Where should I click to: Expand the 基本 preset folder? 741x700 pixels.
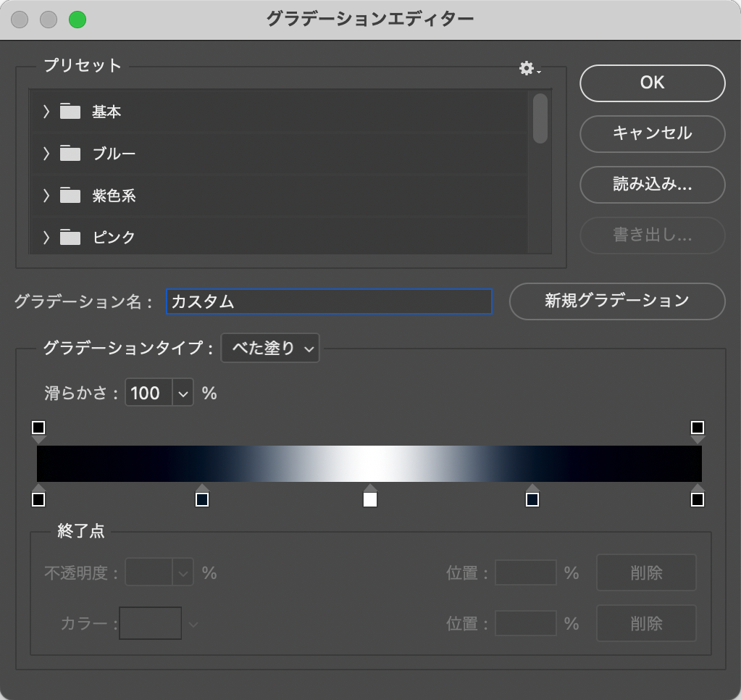(x=46, y=112)
